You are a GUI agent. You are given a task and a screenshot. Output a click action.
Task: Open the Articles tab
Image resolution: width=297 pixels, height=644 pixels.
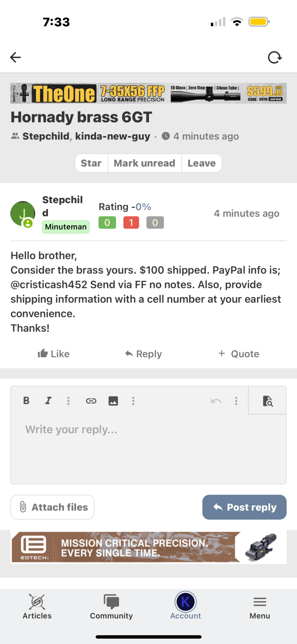[x=37, y=607]
